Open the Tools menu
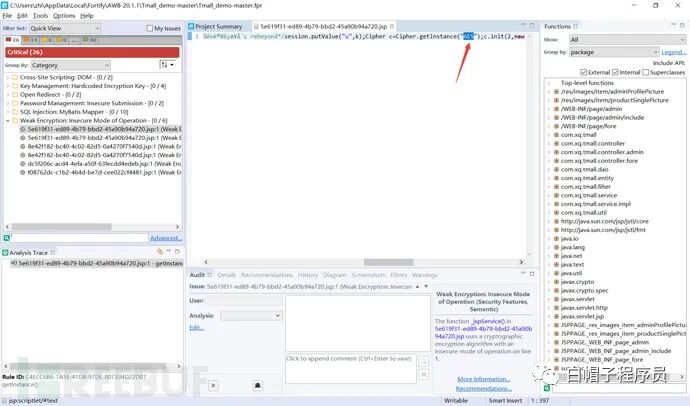This screenshot has width=690, height=406. click(x=40, y=15)
